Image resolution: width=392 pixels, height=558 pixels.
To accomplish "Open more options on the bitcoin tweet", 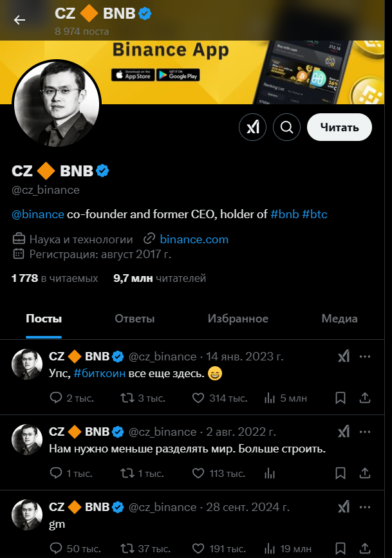I will (x=366, y=356).
